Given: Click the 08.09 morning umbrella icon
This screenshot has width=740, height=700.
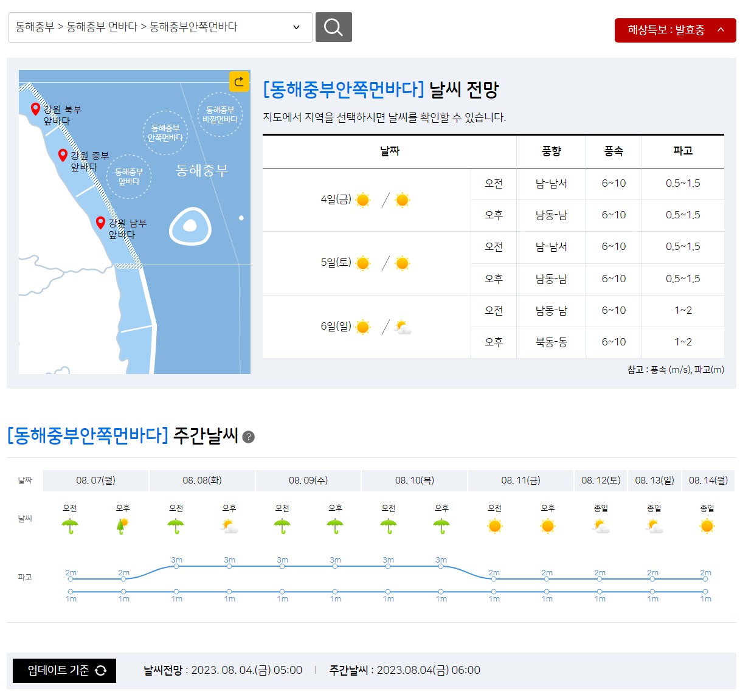Looking at the screenshot, I should (282, 526).
